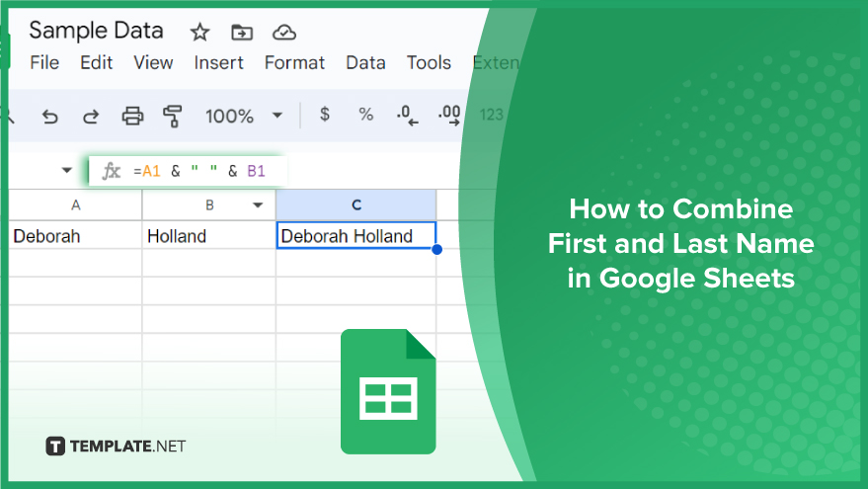
Task: Select cell containing Deborah
Action: pyautogui.click(x=75, y=235)
